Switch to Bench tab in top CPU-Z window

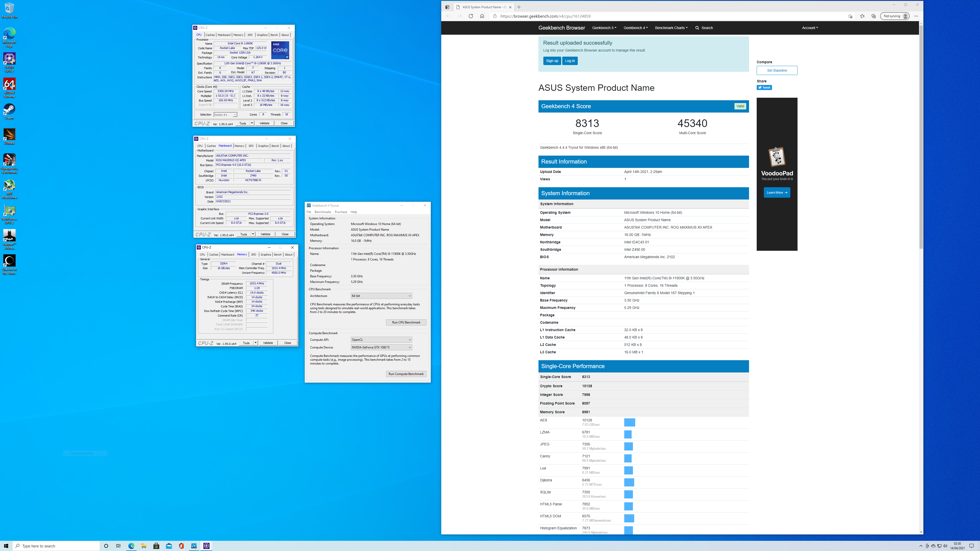pos(274,35)
